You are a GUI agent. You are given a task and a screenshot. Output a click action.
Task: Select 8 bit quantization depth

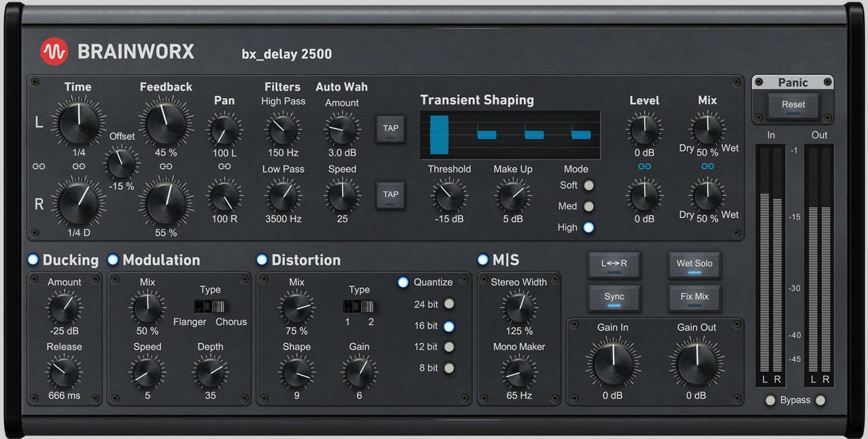pos(449,368)
